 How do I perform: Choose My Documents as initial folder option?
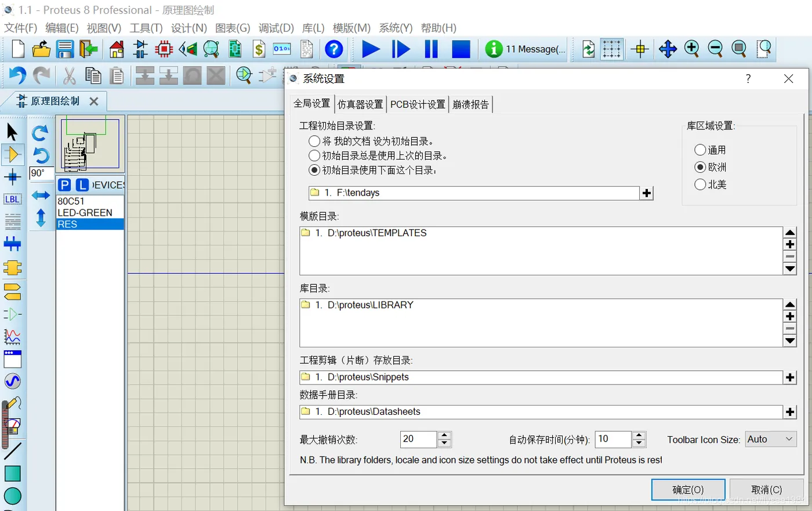click(x=314, y=141)
